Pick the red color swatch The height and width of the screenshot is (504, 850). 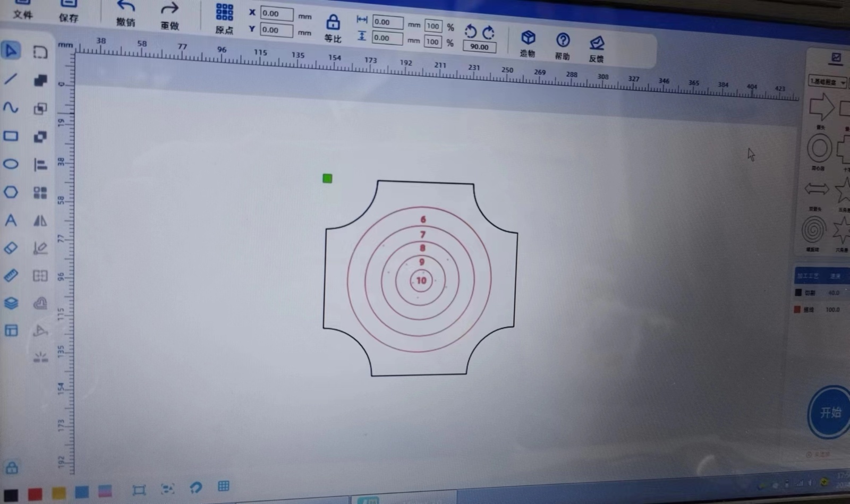(x=35, y=495)
